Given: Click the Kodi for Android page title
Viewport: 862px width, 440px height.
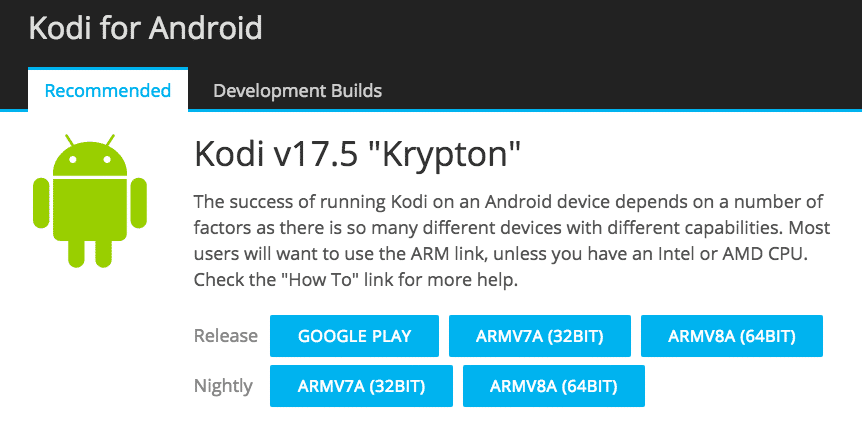Looking at the screenshot, I should pos(145,28).
